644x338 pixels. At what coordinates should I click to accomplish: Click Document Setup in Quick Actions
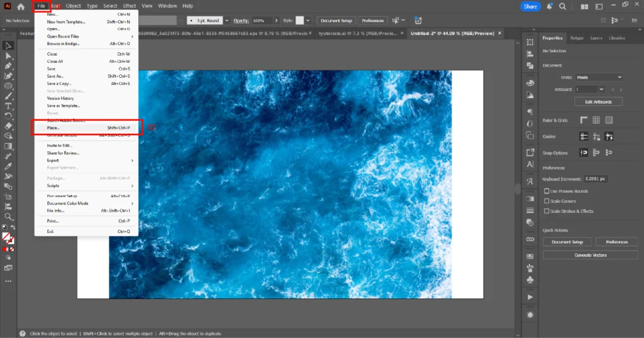coord(567,242)
